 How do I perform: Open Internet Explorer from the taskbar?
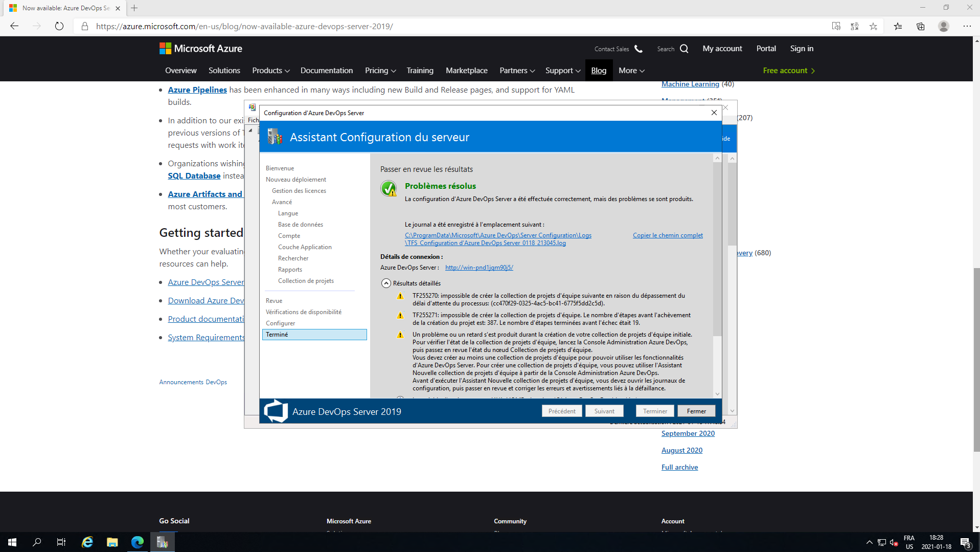point(87,542)
